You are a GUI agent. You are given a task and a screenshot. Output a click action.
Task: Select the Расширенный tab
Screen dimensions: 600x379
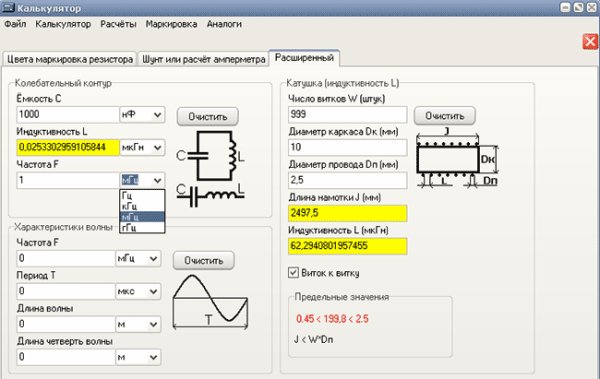(304, 58)
